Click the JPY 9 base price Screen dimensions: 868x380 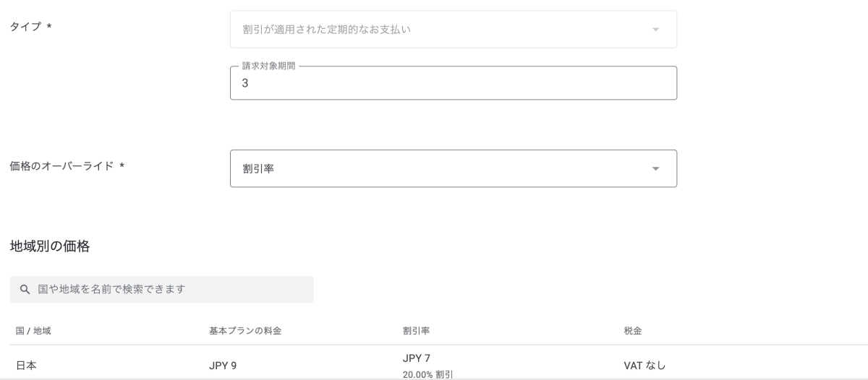(224, 365)
